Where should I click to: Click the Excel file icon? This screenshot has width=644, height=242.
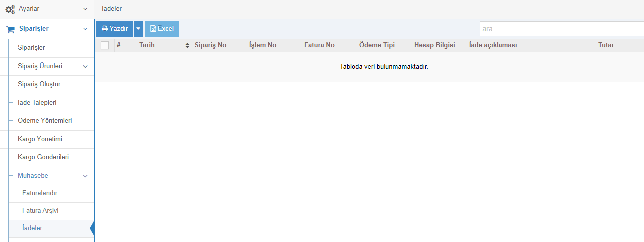pyautogui.click(x=153, y=29)
